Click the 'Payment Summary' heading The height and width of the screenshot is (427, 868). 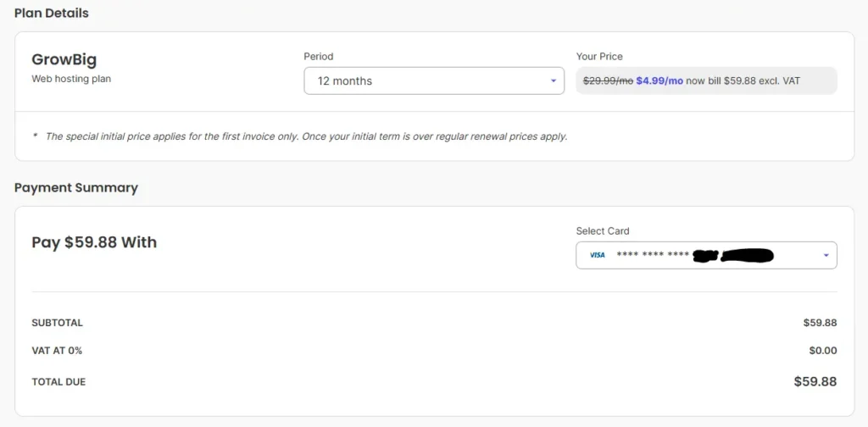[76, 187]
